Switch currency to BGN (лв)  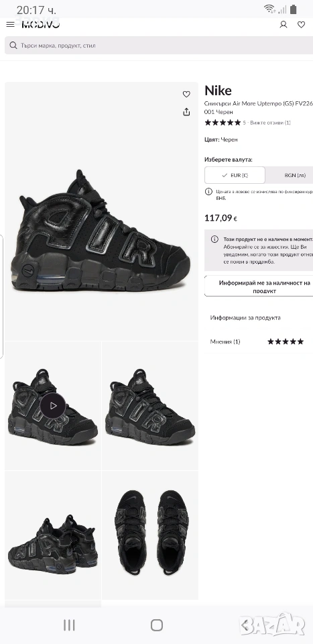pyautogui.click(x=290, y=175)
